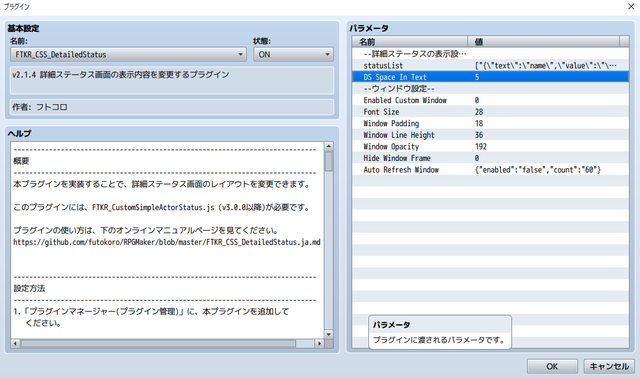The height and width of the screenshot is (378, 640).
Task: Select the DS Space In Text parameter
Action: (490, 77)
